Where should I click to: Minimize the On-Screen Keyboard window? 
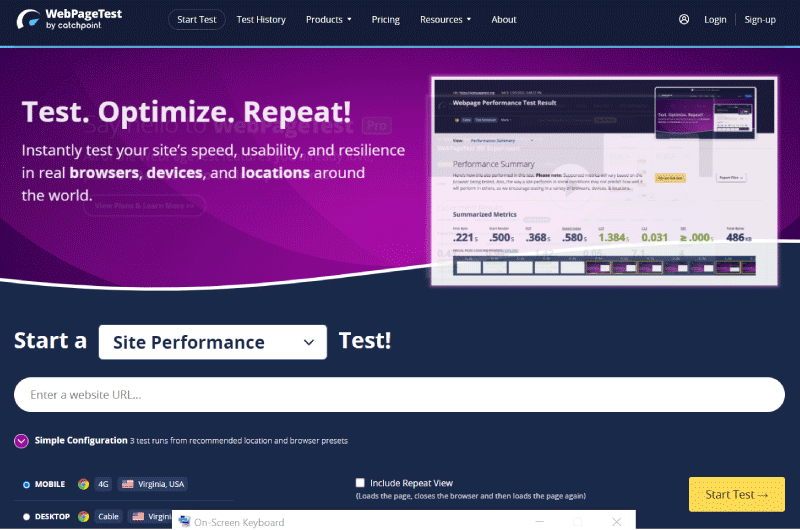539,521
